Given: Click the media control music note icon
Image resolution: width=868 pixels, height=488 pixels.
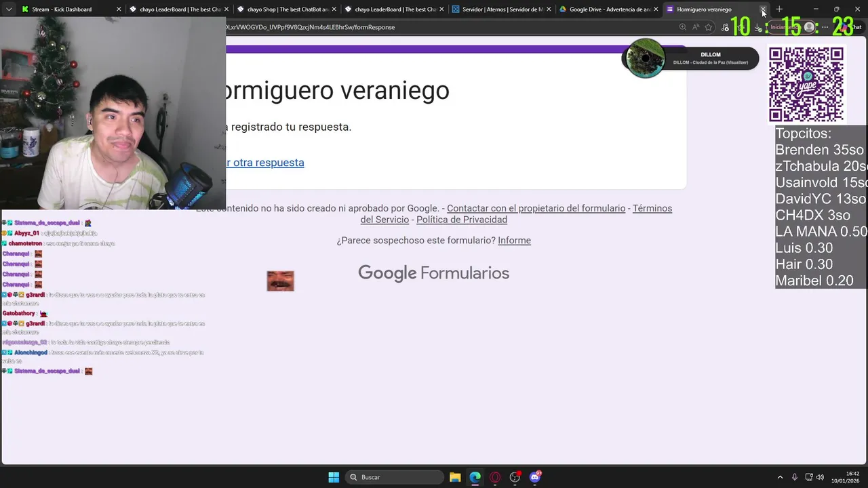Looking at the screenshot, I should [726, 27].
